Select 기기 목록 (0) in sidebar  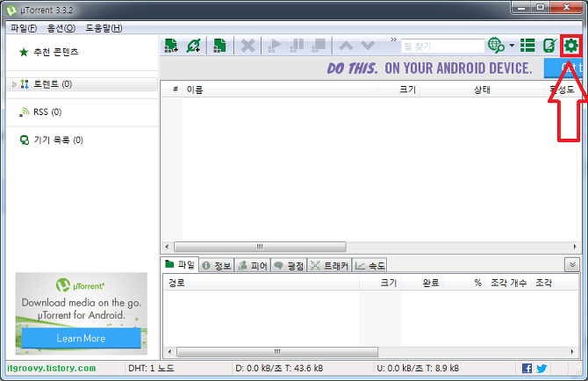coord(58,140)
